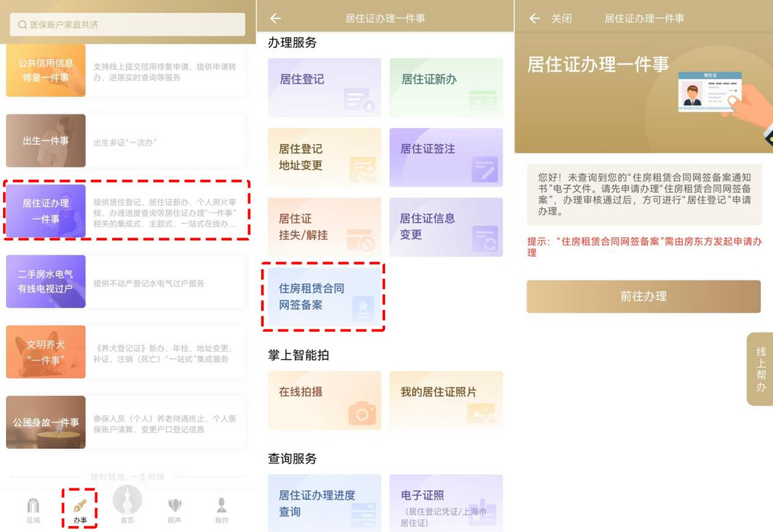Open 文明养犬一件事 service
The width and height of the screenshot is (773, 532).
tap(126, 352)
